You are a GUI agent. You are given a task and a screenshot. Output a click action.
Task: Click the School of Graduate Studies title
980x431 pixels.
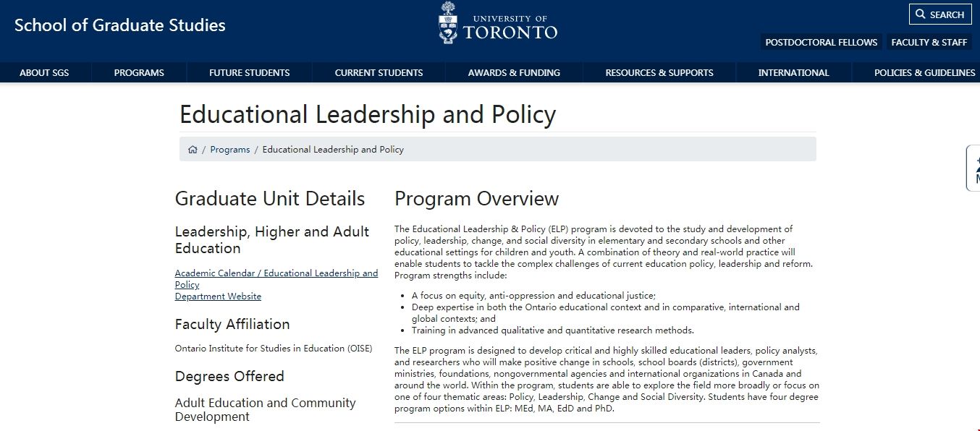[x=120, y=25]
